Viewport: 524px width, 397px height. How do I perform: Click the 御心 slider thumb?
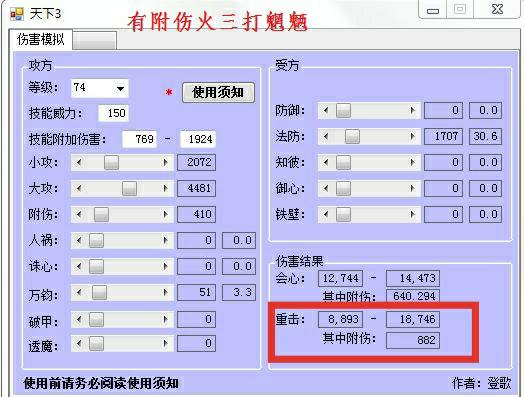coord(343,188)
